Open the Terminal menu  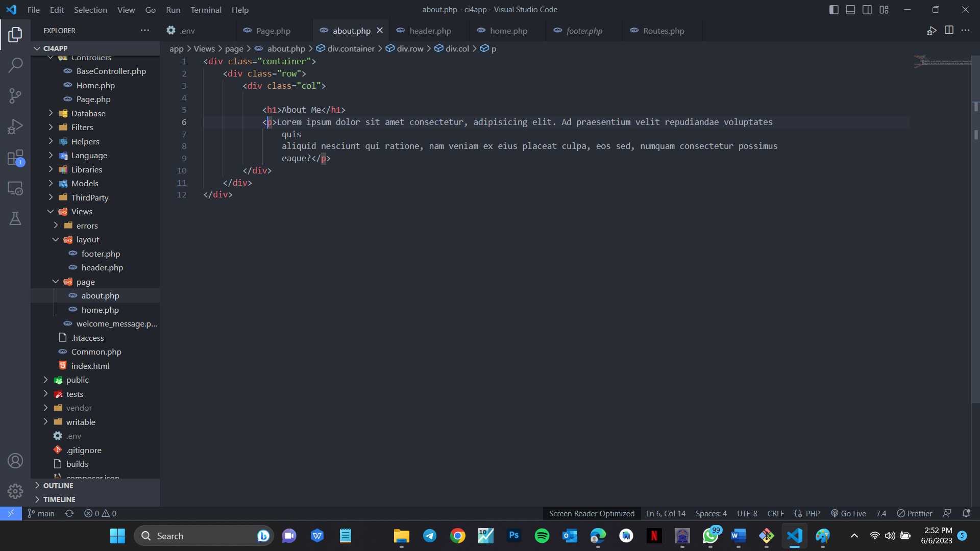206,10
